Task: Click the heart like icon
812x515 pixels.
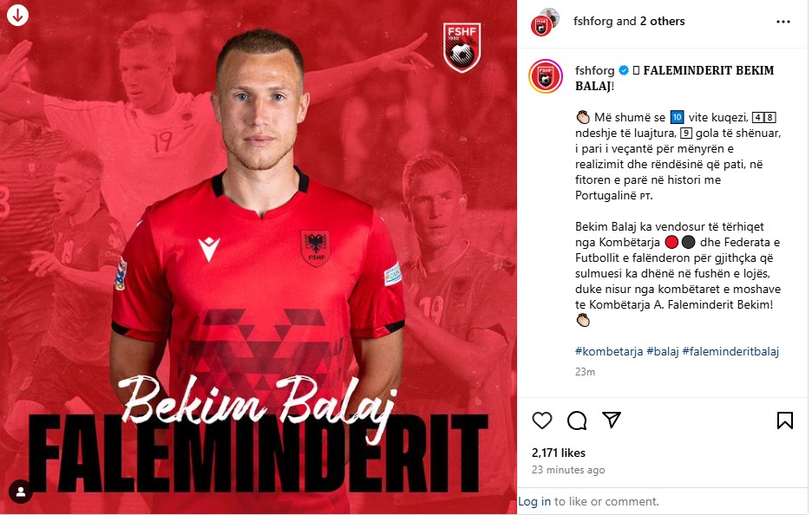Action: [x=541, y=420]
